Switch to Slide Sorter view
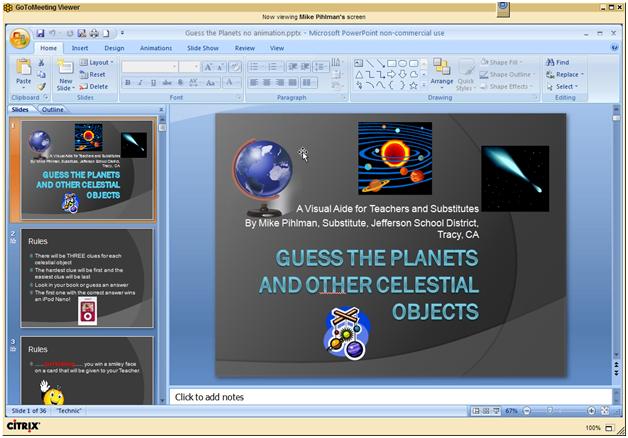 (486, 411)
